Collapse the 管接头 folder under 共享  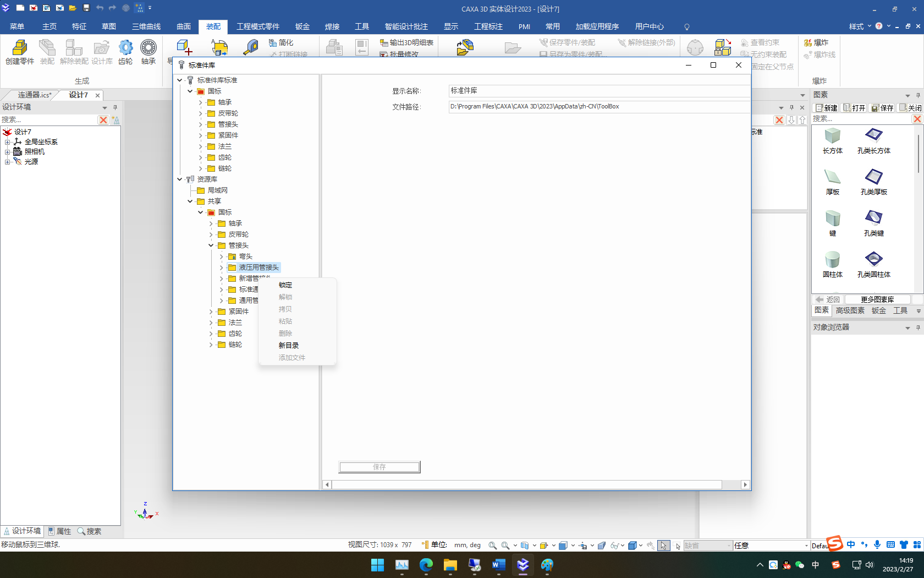(211, 246)
